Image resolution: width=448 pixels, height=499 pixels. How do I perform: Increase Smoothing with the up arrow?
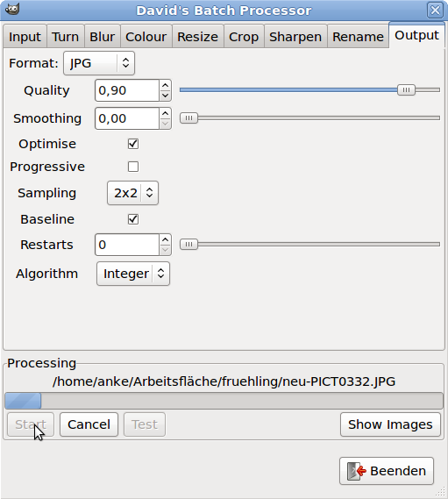(165, 113)
